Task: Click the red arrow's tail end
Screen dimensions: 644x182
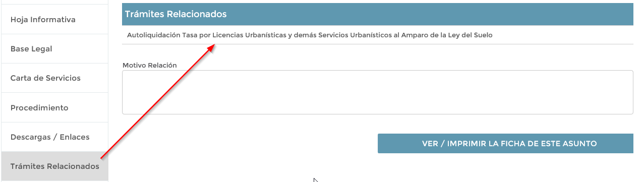Action: tap(102, 157)
